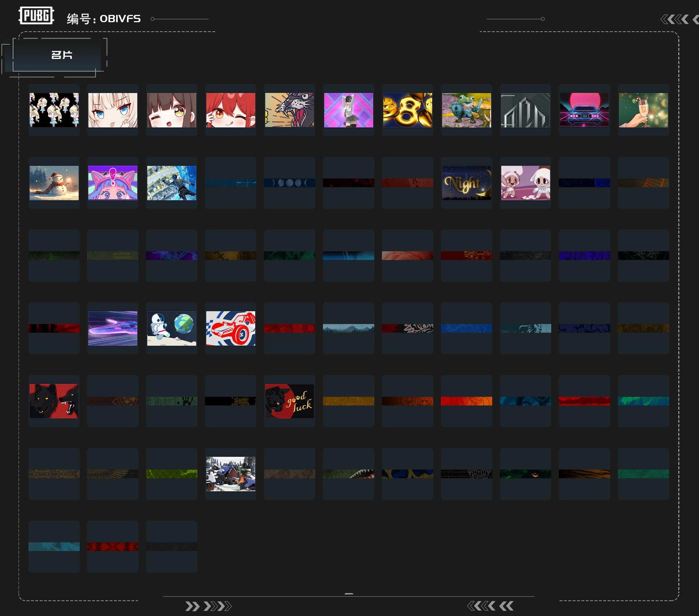699x616 pixels.
Task: Click the bottom-left right-pointing chevron arrows
Action: tap(208, 606)
